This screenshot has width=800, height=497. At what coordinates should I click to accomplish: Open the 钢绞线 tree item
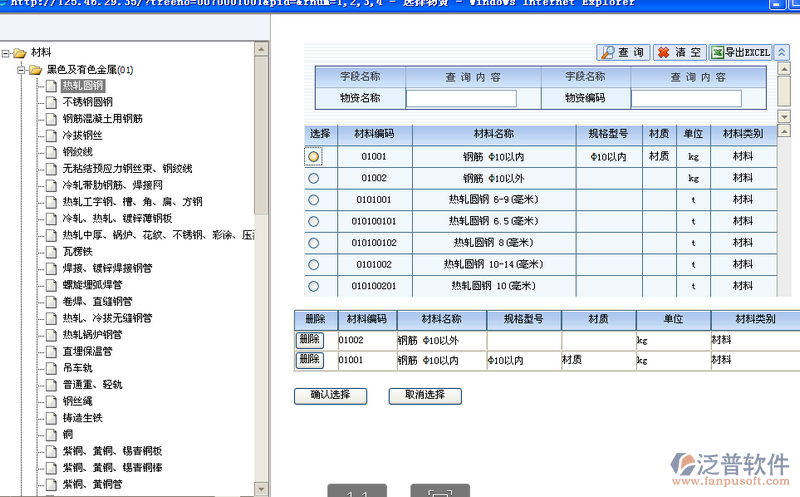click(77, 152)
